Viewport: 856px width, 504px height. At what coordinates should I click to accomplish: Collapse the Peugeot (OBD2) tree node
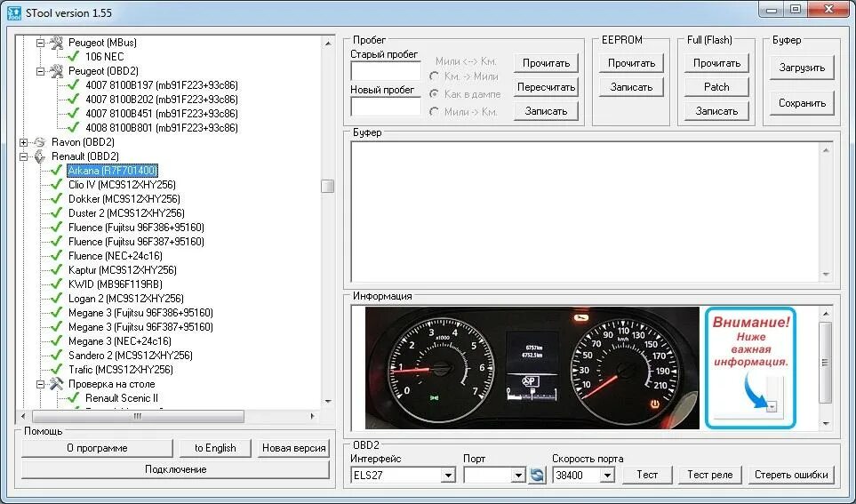[40, 71]
